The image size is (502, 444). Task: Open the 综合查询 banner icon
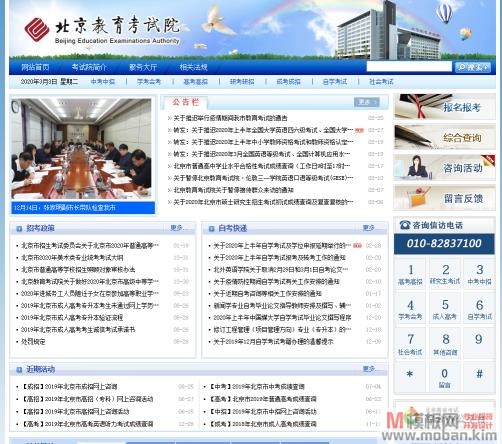[x=444, y=137]
